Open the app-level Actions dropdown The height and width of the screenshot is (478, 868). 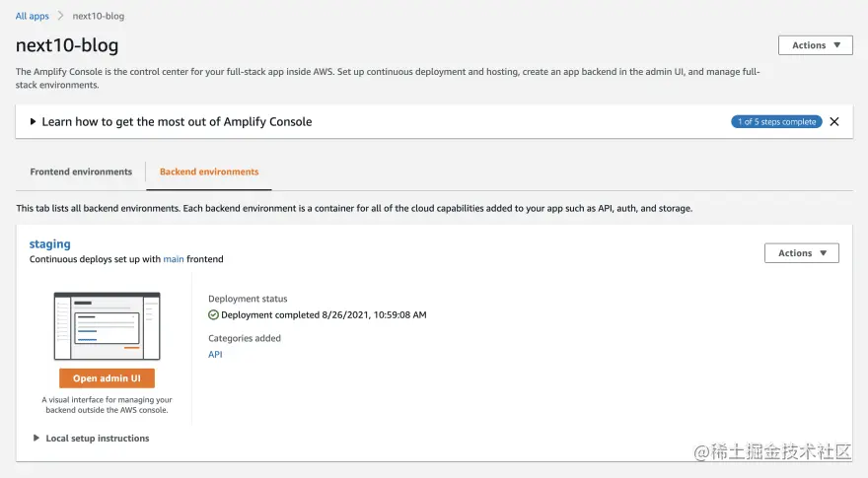815,45
